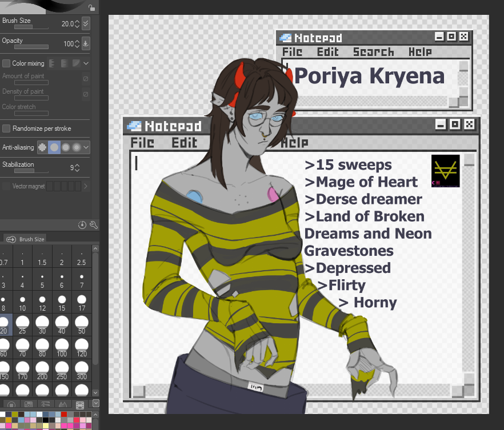Screen dimensions: 504x430
Task: Open the color palette tabs overflow menu
Action: (96, 403)
